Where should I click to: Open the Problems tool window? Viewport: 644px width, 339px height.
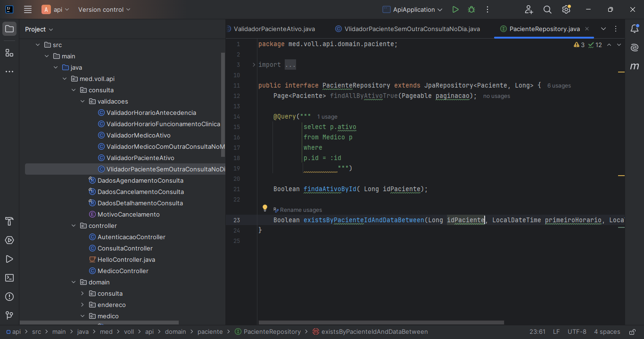coord(9,297)
